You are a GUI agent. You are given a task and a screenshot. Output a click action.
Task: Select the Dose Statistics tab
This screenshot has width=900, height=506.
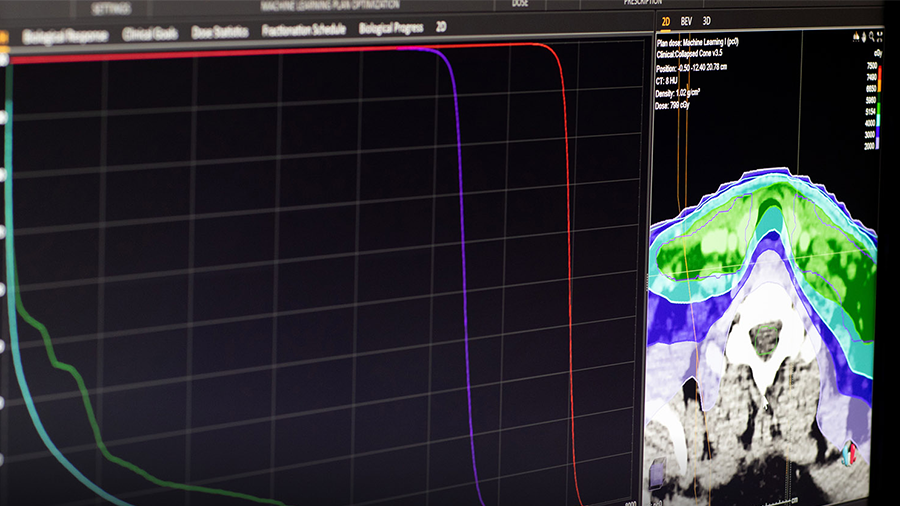click(x=219, y=32)
